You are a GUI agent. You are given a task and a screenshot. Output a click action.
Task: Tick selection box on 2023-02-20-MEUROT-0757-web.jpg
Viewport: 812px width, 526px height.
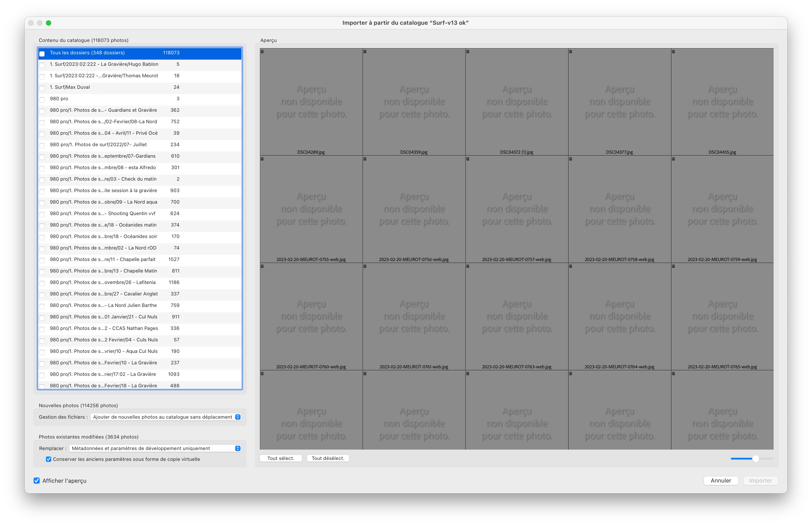(468, 159)
